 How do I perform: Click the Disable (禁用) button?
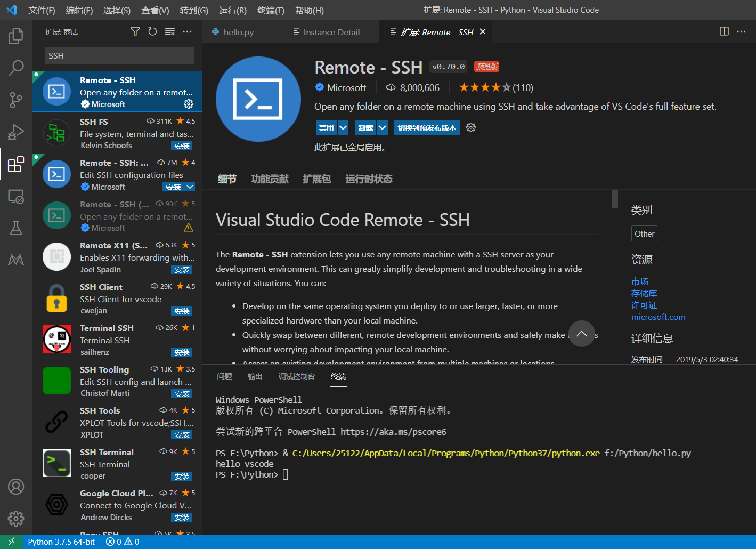(x=326, y=127)
